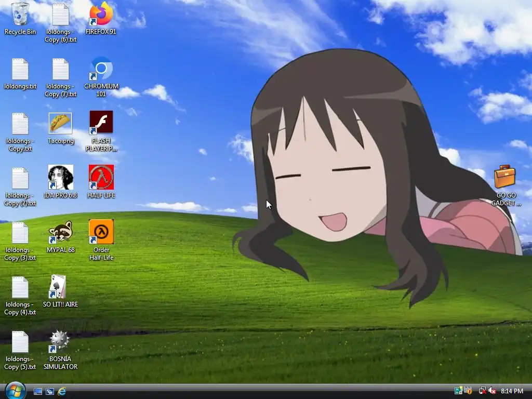Viewport: 532px width, 399px height.
Task: Select the IDA PRO 6.8 shortcut
Action: 60,181
